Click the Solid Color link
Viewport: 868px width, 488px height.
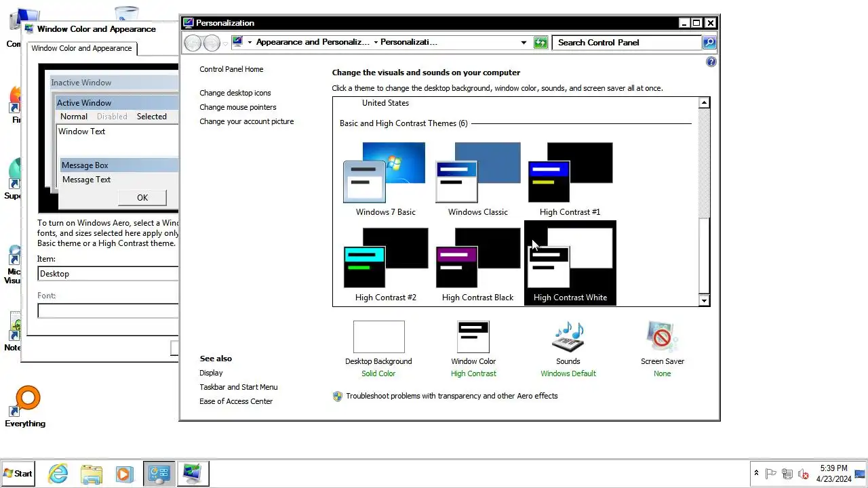coord(378,373)
